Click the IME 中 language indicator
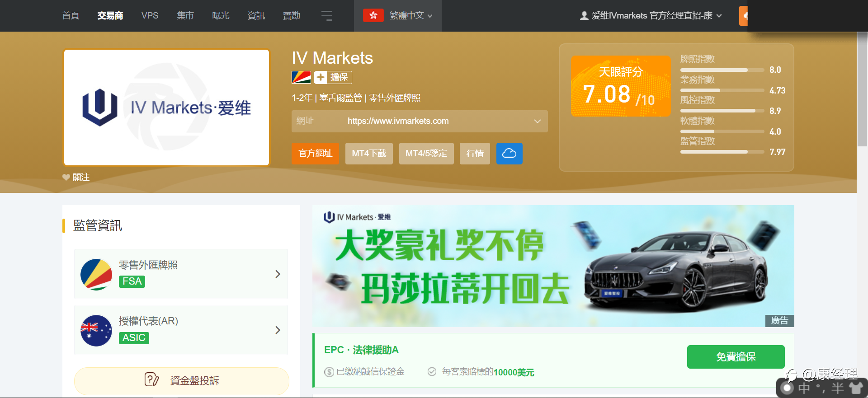 pyautogui.click(x=804, y=389)
